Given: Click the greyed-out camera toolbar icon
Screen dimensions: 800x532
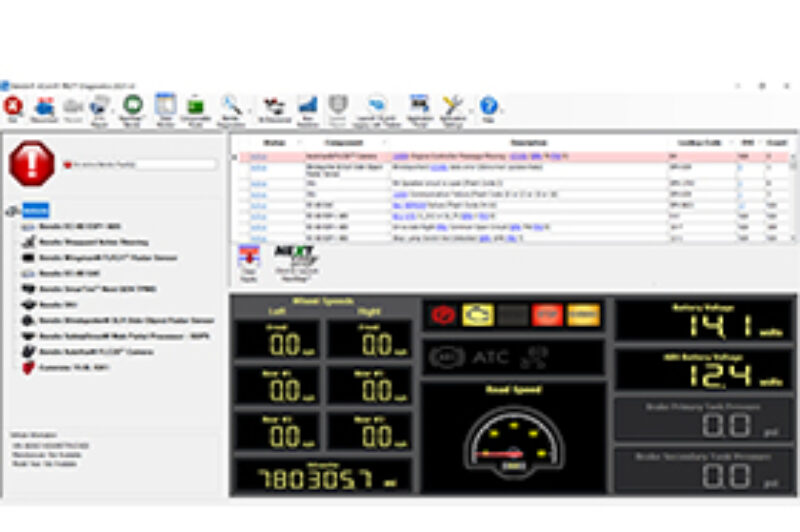Looking at the screenshot, I should [x=73, y=106].
